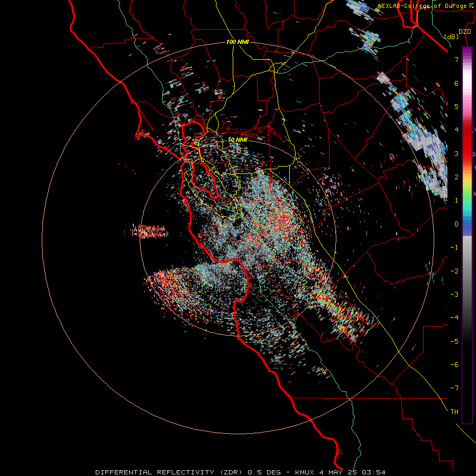This screenshot has height=476, width=476.
Task: Click the "4" value on the color scale
Action: (456, 130)
